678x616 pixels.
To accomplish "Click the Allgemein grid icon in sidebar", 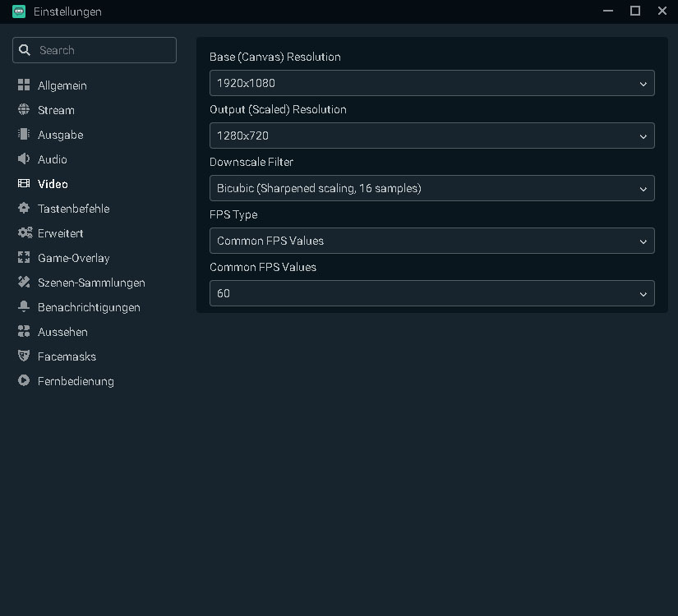I will pyautogui.click(x=24, y=85).
